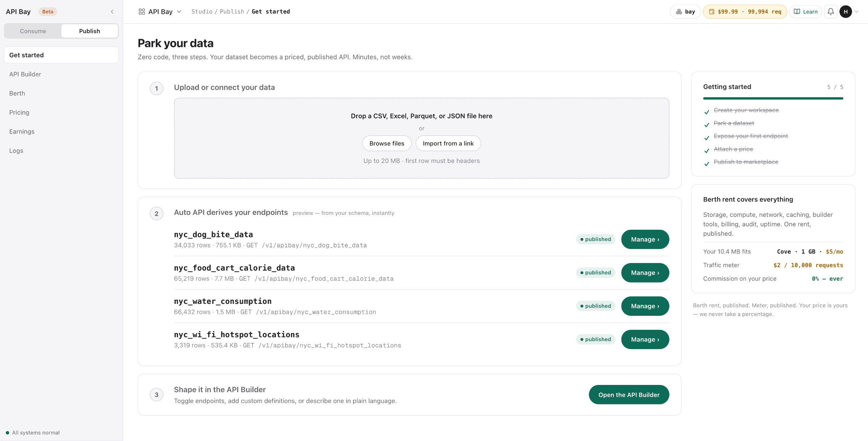Go to Berth in sidebar
The image size is (868, 441).
(61, 93)
